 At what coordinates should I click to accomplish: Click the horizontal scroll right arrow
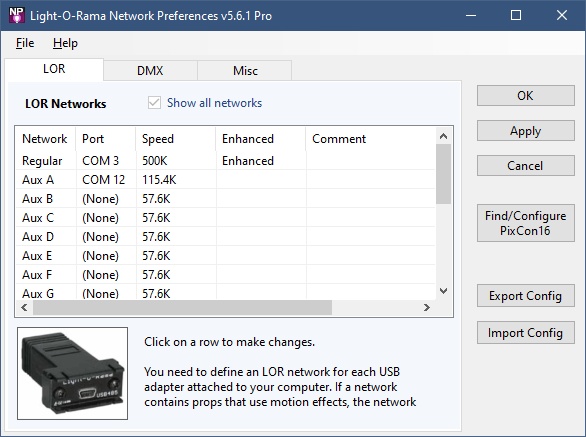tap(427, 307)
